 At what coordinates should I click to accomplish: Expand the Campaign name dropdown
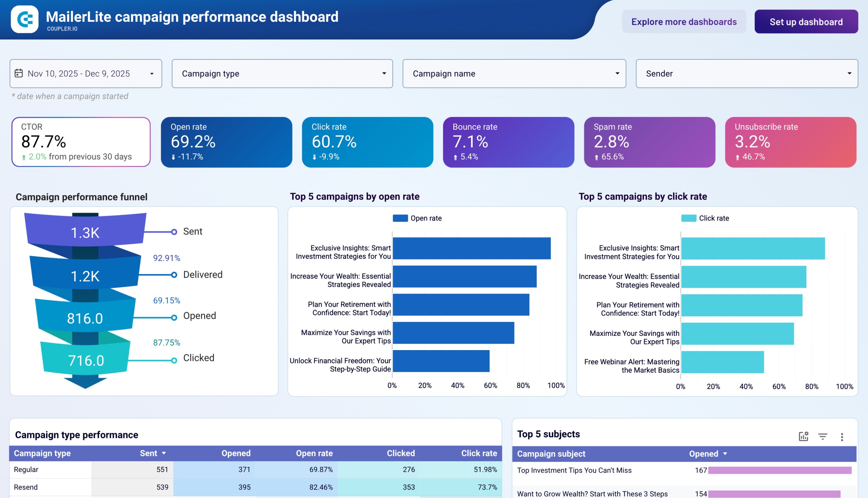point(514,73)
